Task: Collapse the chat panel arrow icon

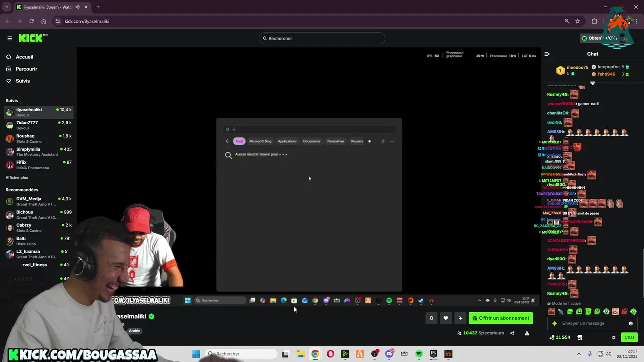Action: tap(547, 54)
